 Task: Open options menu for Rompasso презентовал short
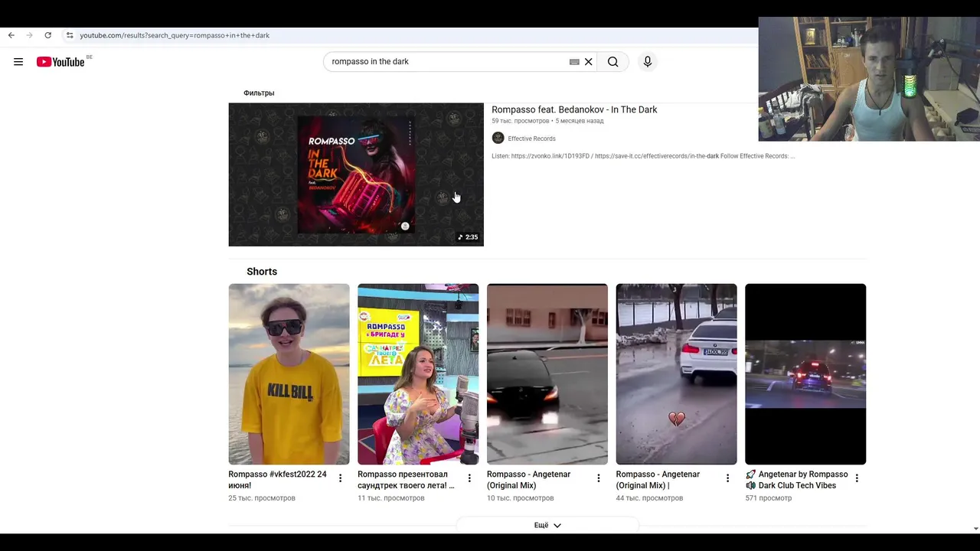coord(470,478)
